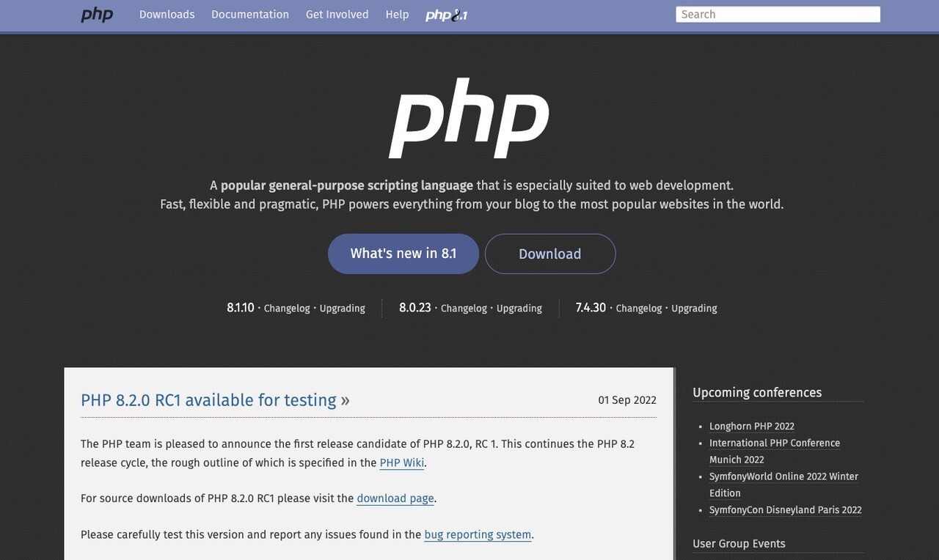Open the bug reporting system link
The image size is (939, 560).
click(x=478, y=535)
